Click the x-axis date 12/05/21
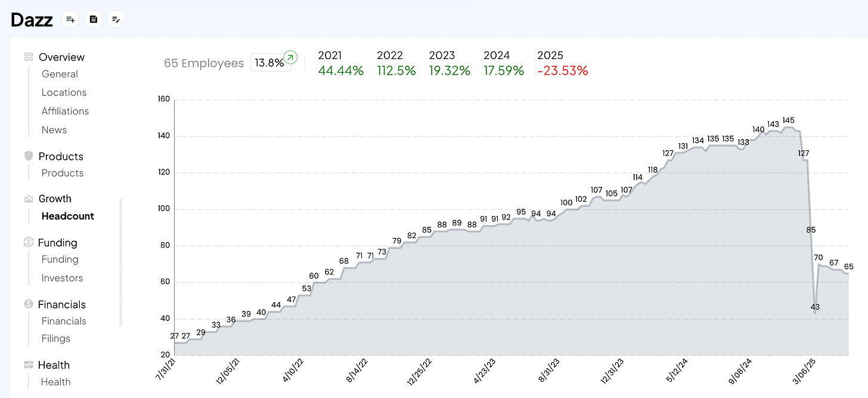The height and width of the screenshot is (398, 868). click(228, 371)
